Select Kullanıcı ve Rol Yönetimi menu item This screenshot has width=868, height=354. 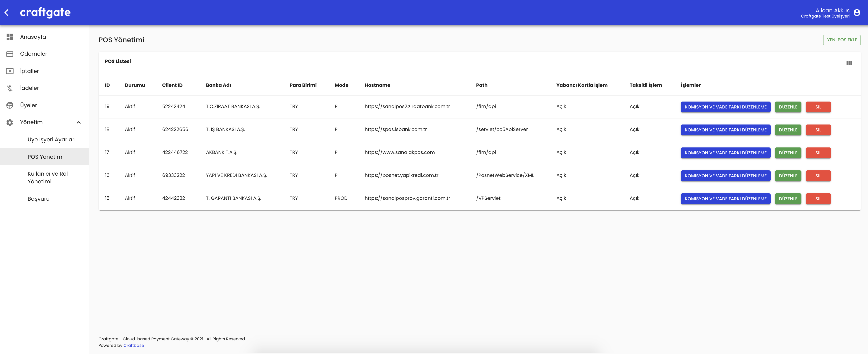coord(47,177)
